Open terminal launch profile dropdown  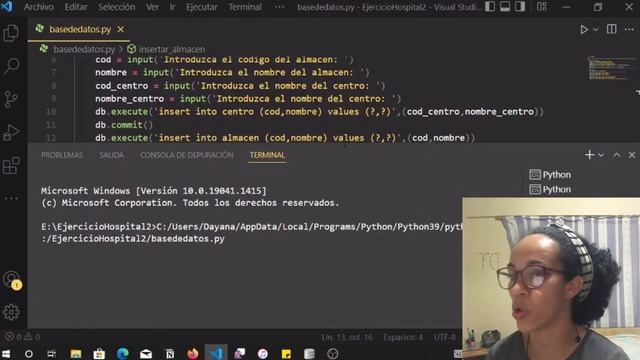(x=601, y=155)
